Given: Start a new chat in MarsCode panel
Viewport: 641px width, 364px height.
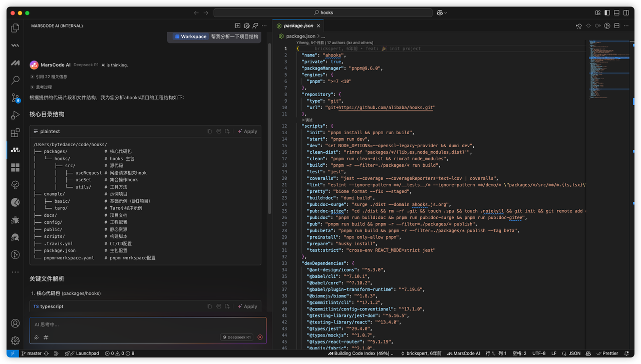Looking at the screenshot, I should (238, 26).
